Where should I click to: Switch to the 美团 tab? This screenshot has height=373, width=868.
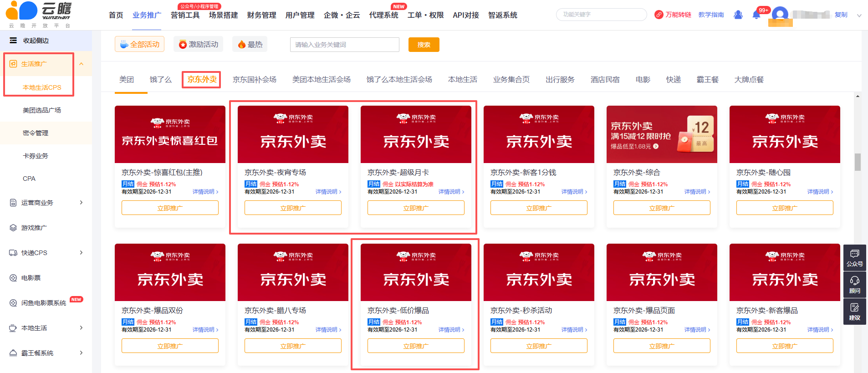coord(127,80)
